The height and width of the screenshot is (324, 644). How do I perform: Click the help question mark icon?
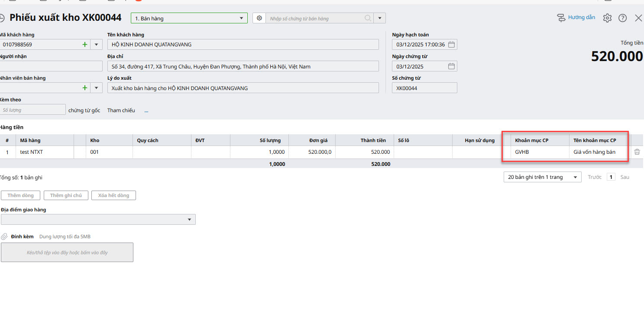point(622,18)
